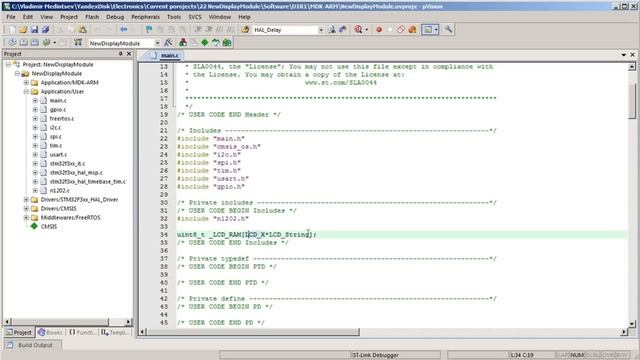
Task: Select stm32f3xx_hal_msp.c in the tree
Action: click(x=76, y=173)
